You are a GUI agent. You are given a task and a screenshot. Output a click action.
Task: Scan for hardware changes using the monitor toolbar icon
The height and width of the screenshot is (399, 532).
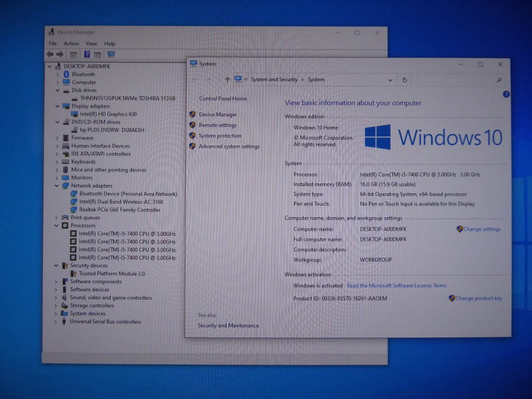coord(111,54)
